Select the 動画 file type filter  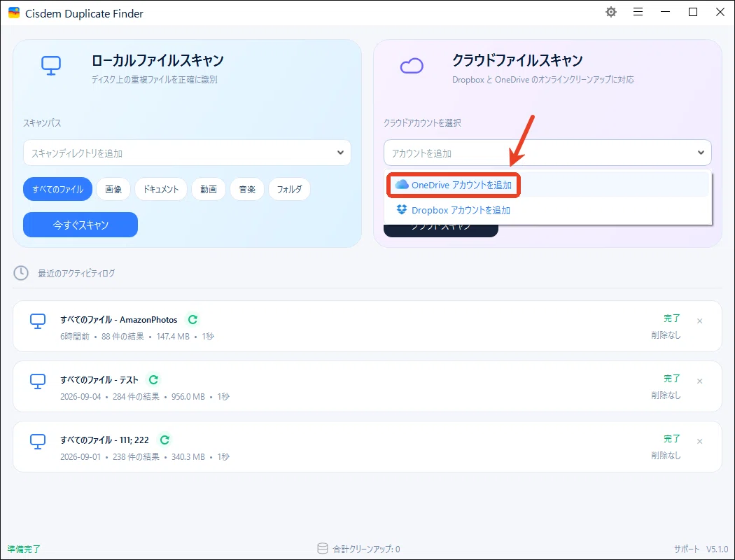209,189
